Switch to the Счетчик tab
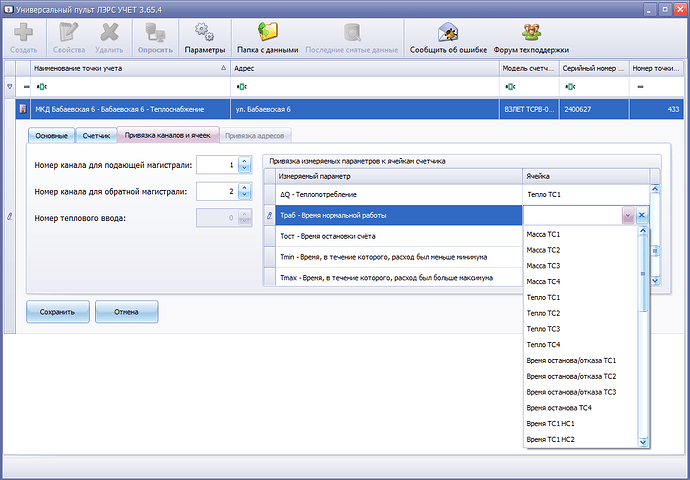This screenshot has height=480, width=690. click(97, 135)
